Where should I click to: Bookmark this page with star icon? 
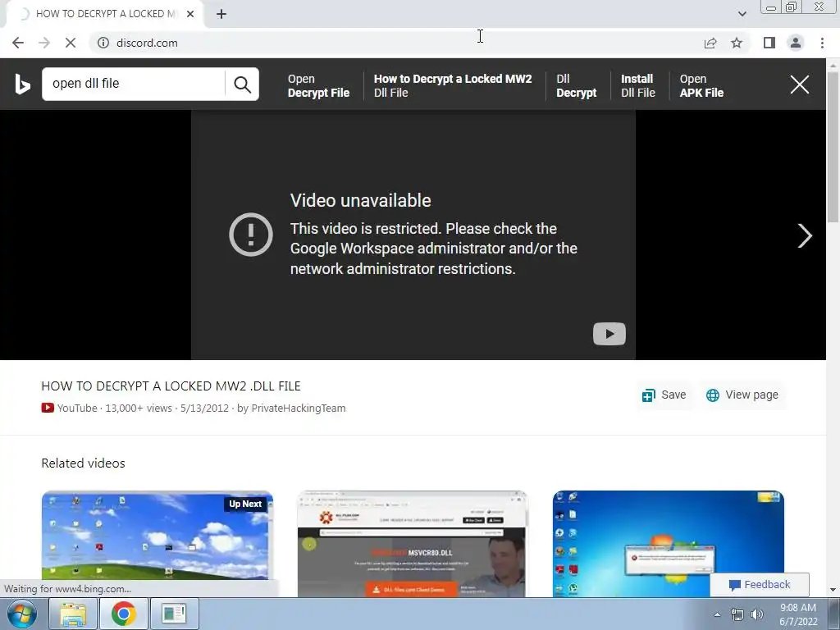(737, 43)
